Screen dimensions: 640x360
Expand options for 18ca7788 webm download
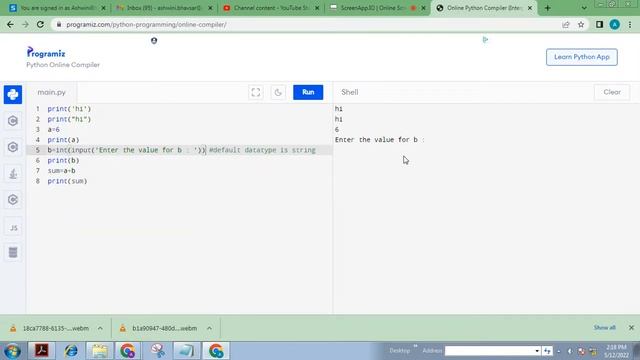(x=100, y=328)
